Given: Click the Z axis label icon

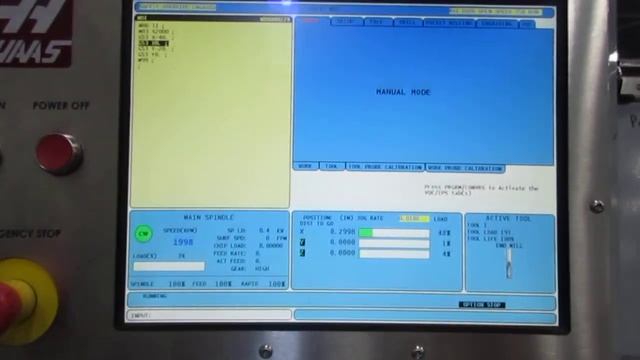Looking at the screenshot, I should point(302,253).
